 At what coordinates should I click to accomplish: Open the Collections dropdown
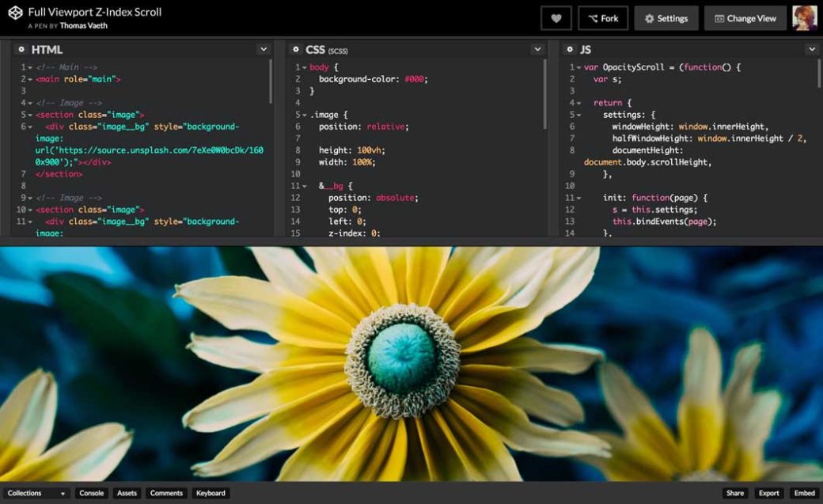pos(36,493)
